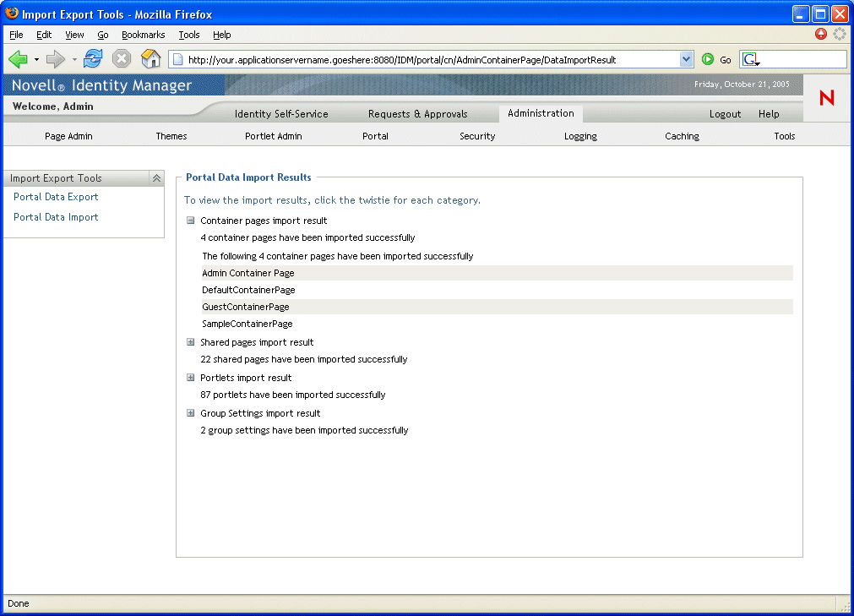Viewport: 854px width, 616px height.
Task: Close the Firefox window
Action: (840, 14)
